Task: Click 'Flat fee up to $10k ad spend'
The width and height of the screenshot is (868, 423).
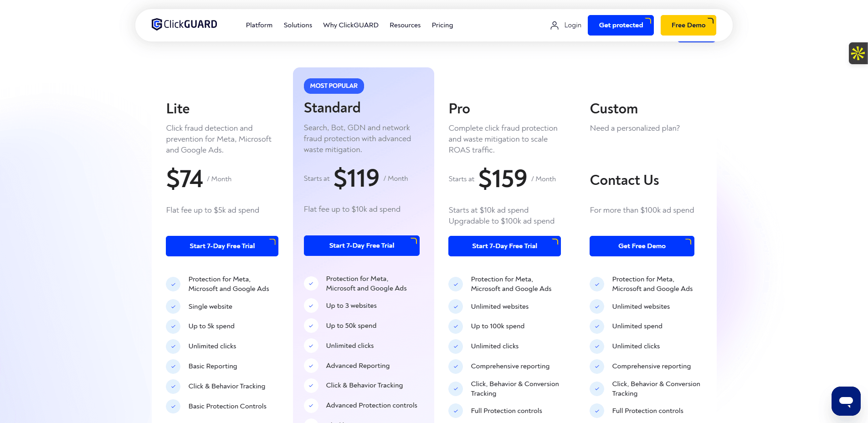Action: 352,209
